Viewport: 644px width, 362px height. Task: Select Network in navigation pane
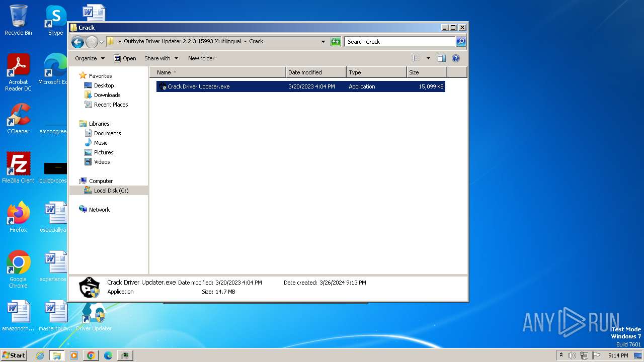(99, 210)
